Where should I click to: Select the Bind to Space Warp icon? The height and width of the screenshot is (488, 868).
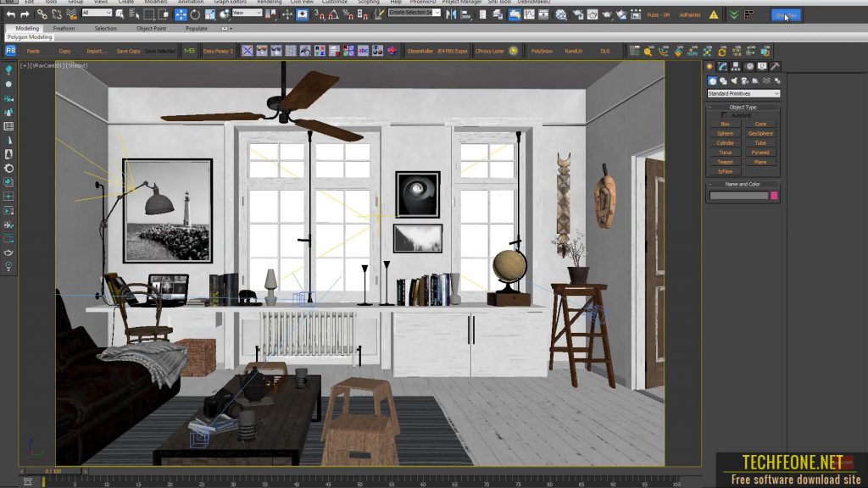[71, 15]
